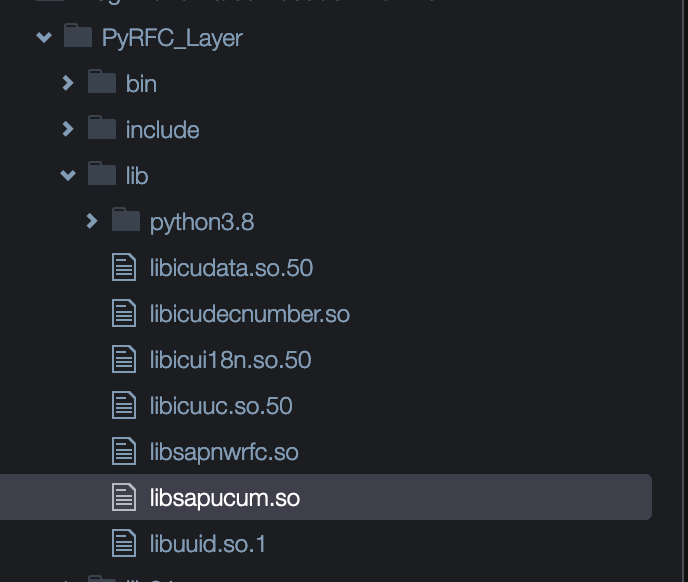Expand the include folder arrow
The image size is (688, 582).
(68, 129)
